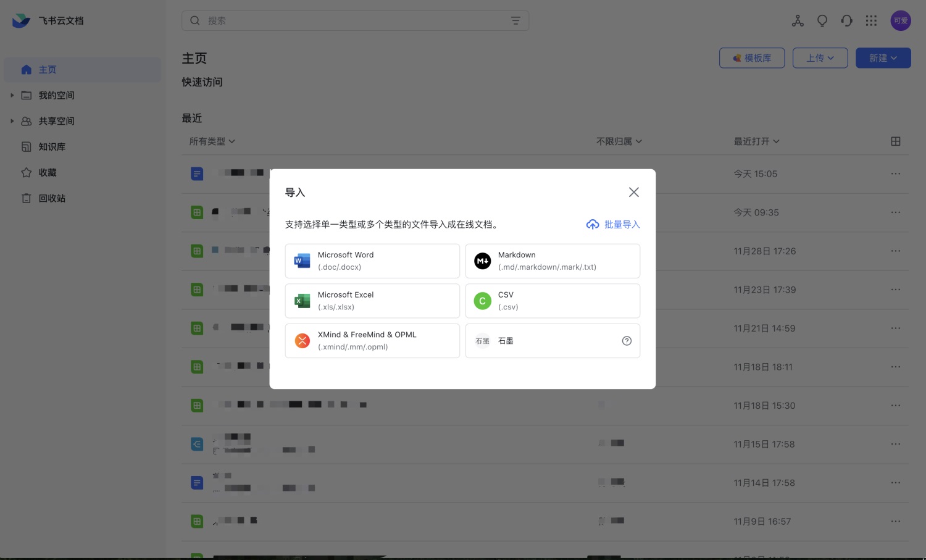Expand 不限归属 ownership filter
Viewport: 926px width, 560px height.
click(x=619, y=141)
